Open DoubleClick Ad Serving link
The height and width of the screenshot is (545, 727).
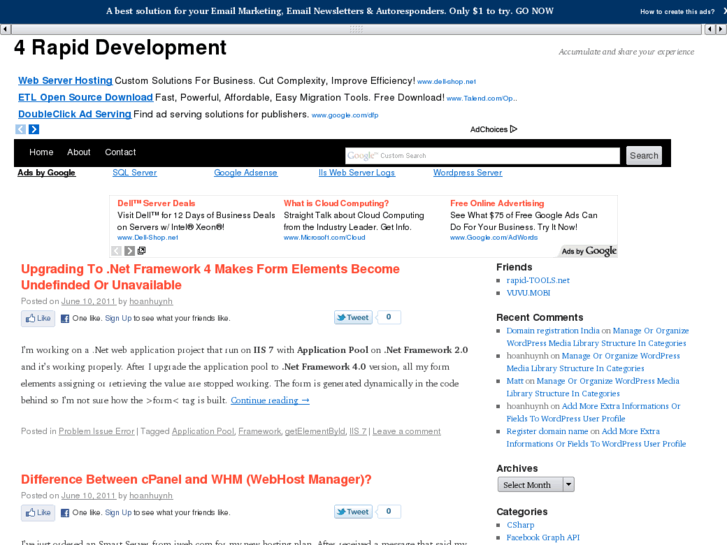point(75,114)
